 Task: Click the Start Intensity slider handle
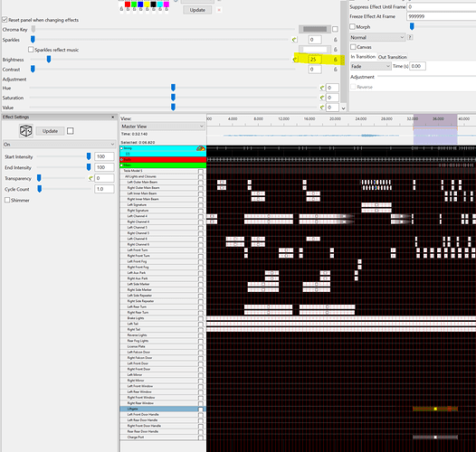(89, 156)
